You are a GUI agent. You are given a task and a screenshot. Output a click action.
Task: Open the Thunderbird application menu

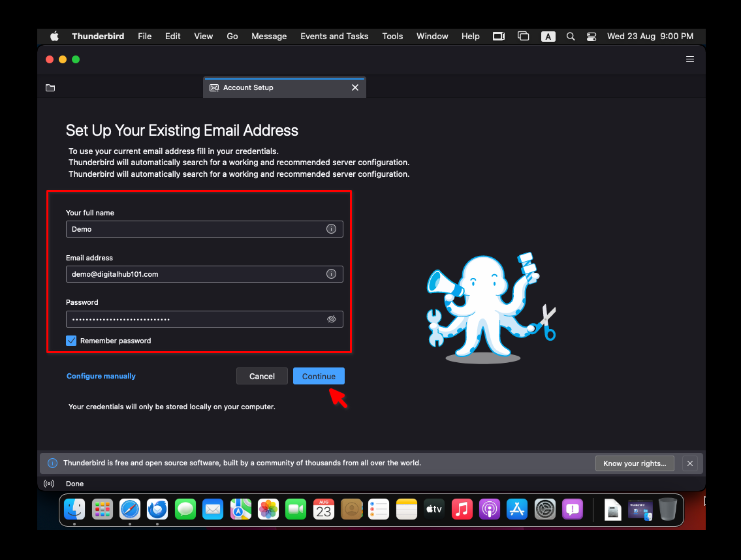[98, 37]
